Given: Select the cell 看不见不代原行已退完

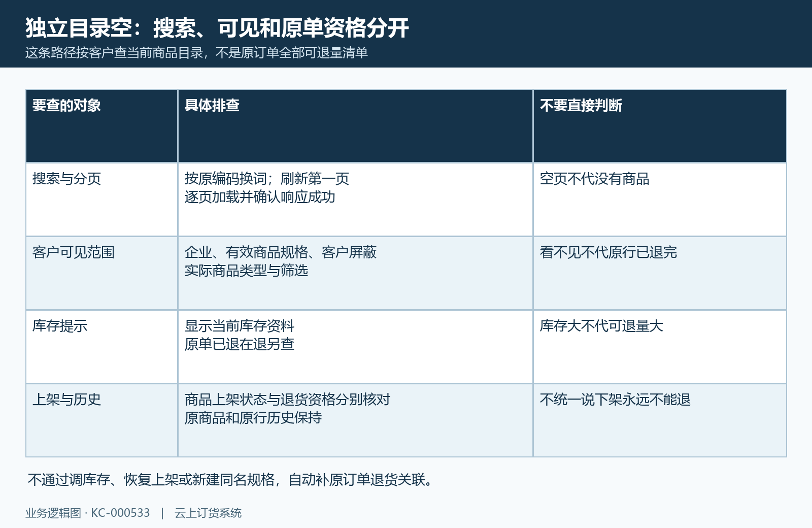Looking at the screenshot, I should pyautogui.click(x=660, y=273).
